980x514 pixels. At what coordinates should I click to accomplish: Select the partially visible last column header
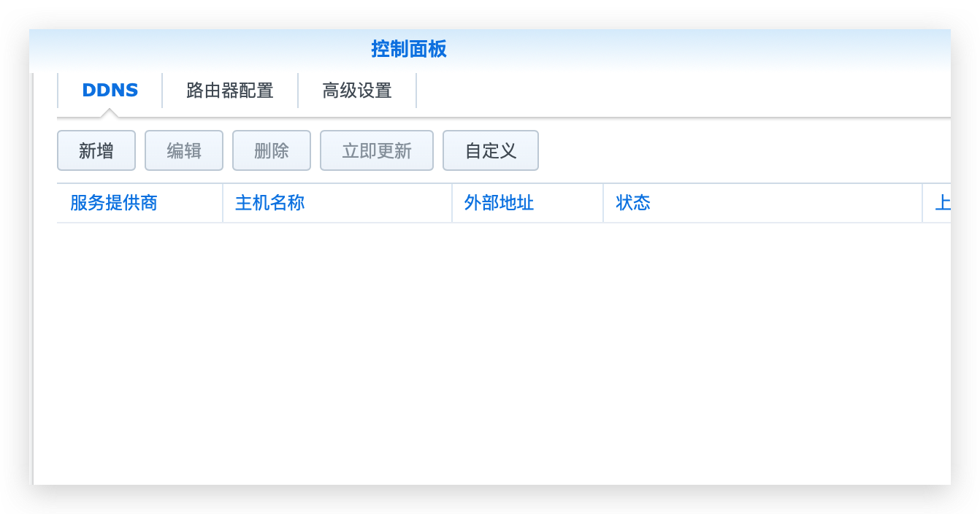tap(942, 203)
